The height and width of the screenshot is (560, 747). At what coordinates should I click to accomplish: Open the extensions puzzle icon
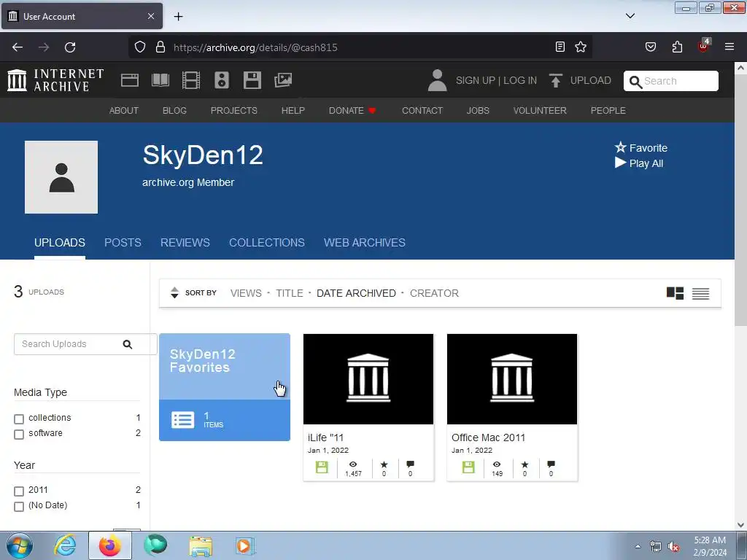coord(677,47)
